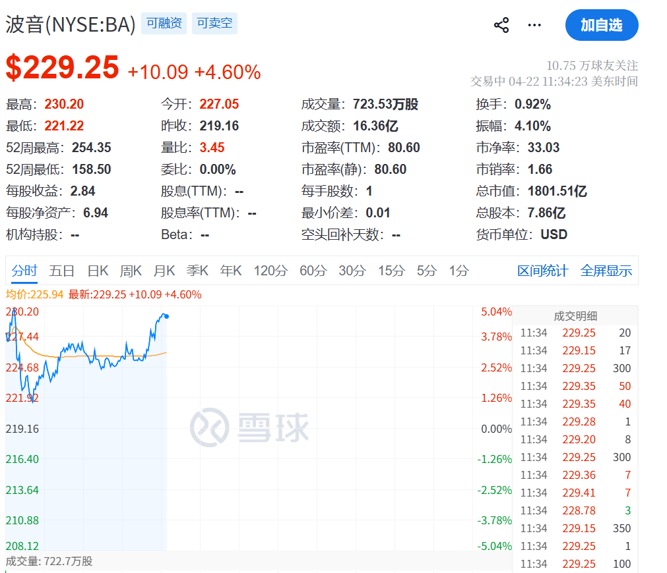667x573 pixels.
Task: Open the 月K chart tab
Action: tap(164, 270)
